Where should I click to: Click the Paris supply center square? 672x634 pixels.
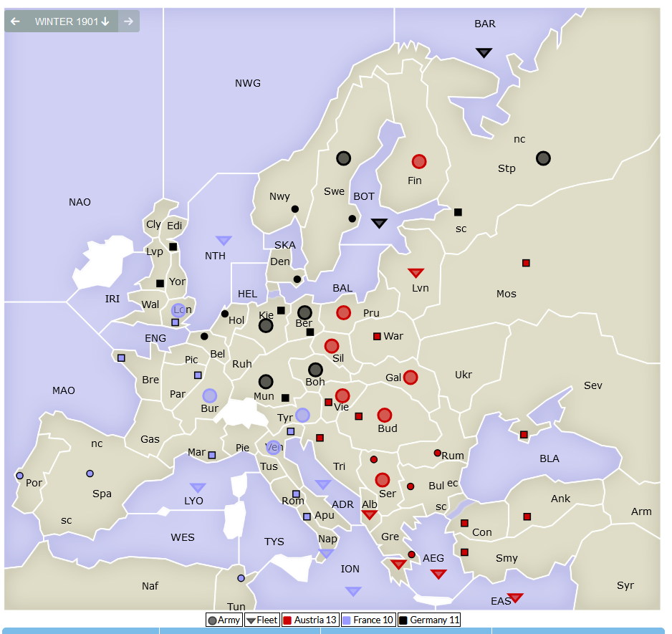tap(198, 375)
